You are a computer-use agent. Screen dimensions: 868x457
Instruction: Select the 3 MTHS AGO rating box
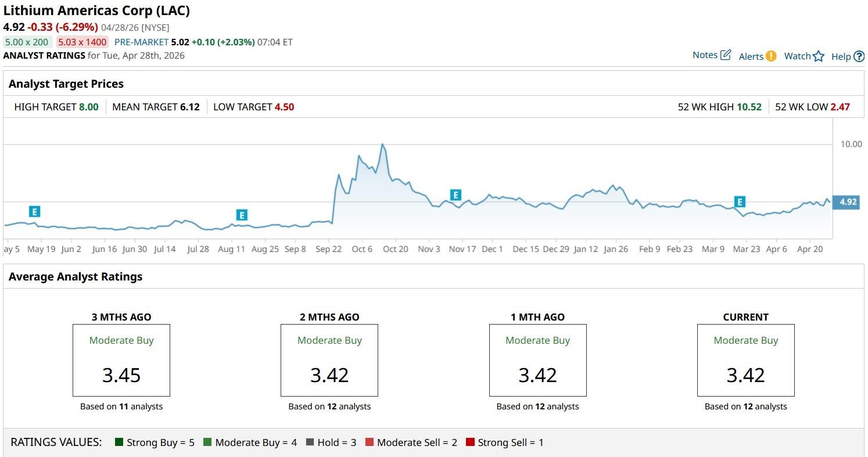tap(121, 360)
